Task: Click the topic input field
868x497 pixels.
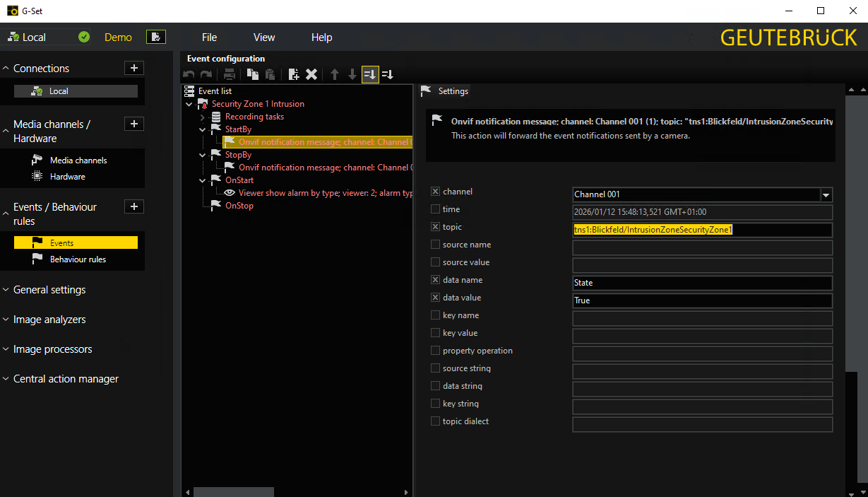Action: pyautogui.click(x=702, y=230)
